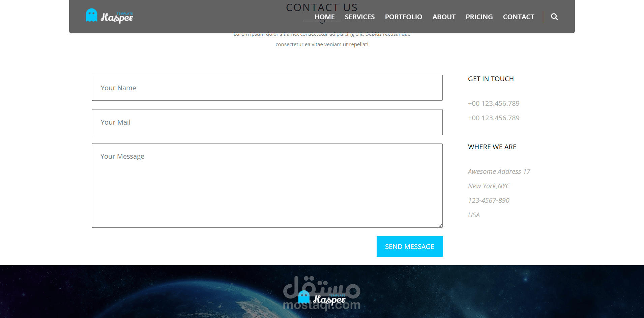Click the USA address line
The height and width of the screenshot is (318, 644).
(x=474, y=215)
